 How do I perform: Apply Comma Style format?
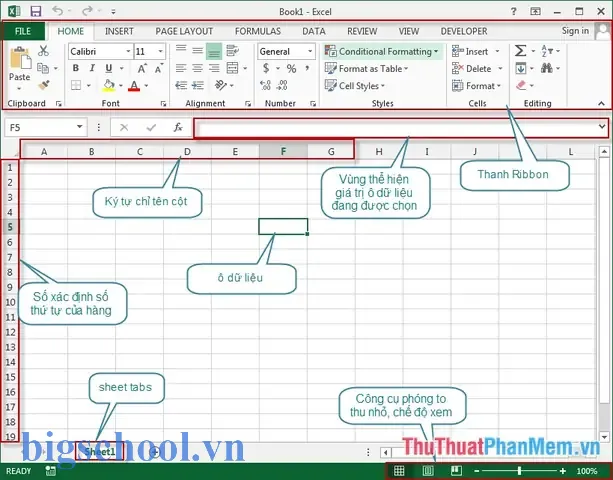[308, 68]
